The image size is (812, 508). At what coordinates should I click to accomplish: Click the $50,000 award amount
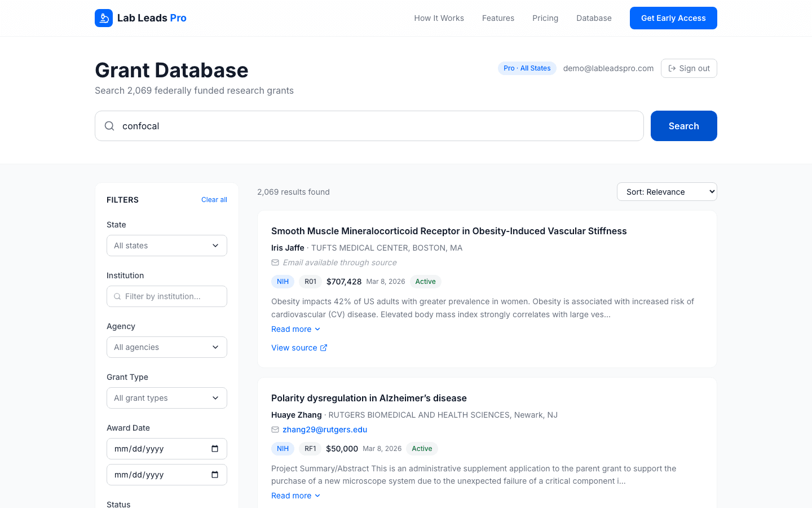coord(342,449)
